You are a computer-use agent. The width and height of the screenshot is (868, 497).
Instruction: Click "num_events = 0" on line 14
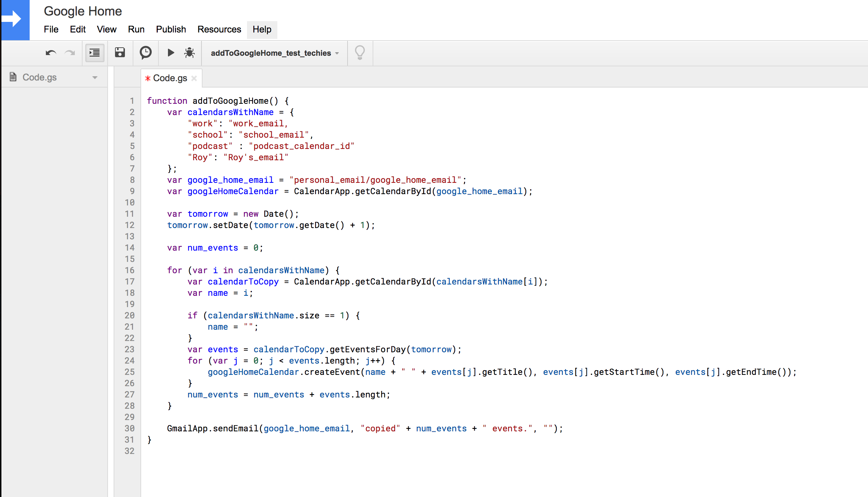[223, 248]
